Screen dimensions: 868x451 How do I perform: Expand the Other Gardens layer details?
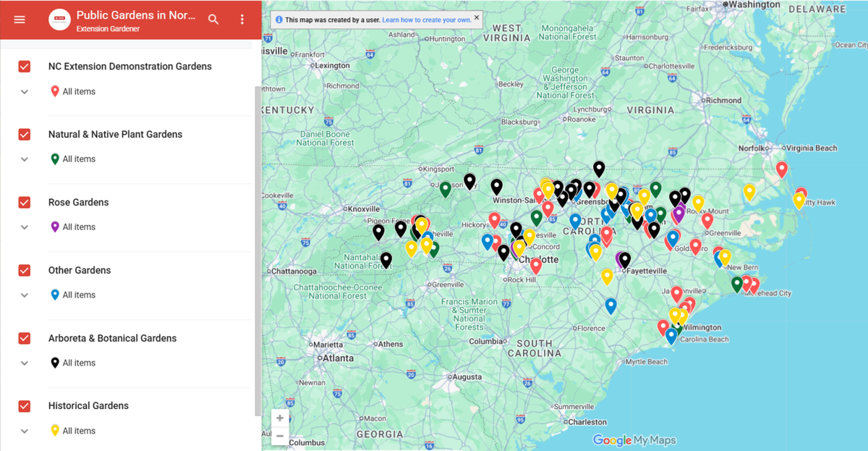point(24,295)
